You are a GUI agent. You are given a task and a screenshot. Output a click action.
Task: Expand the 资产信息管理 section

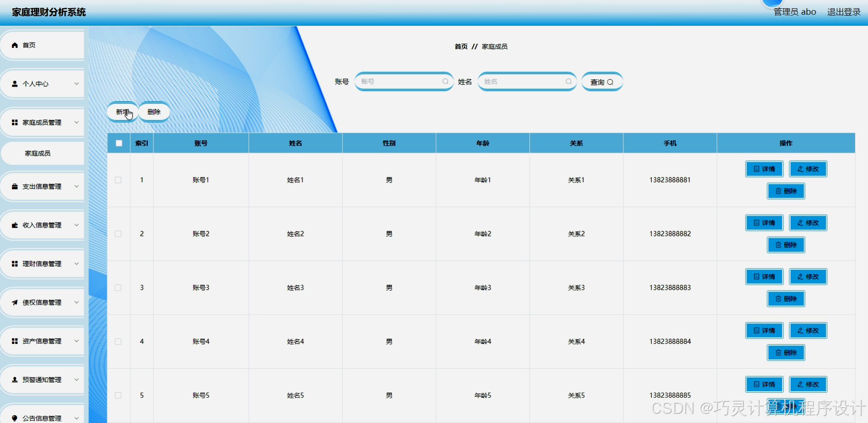click(41, 341)
